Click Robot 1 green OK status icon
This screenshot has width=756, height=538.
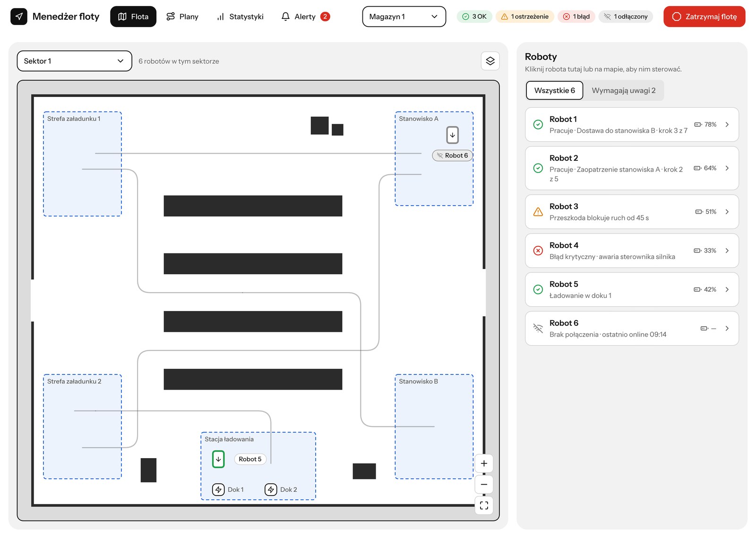pos(538,124)
